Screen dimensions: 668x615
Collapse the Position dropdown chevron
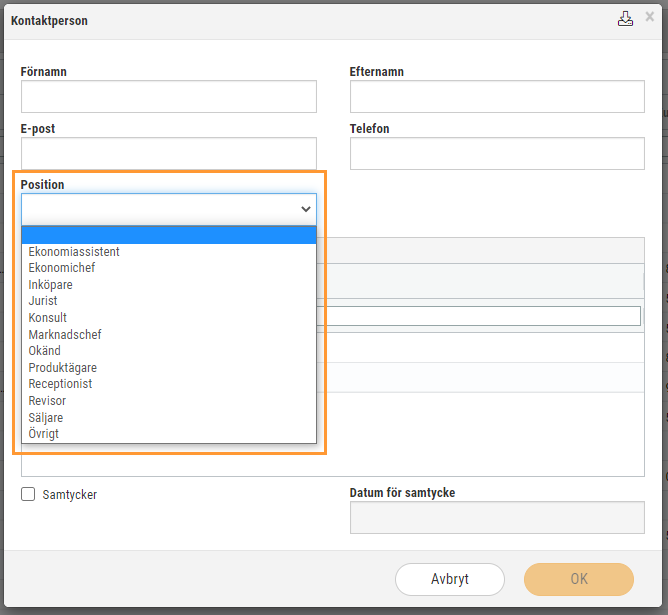point(305,209)
